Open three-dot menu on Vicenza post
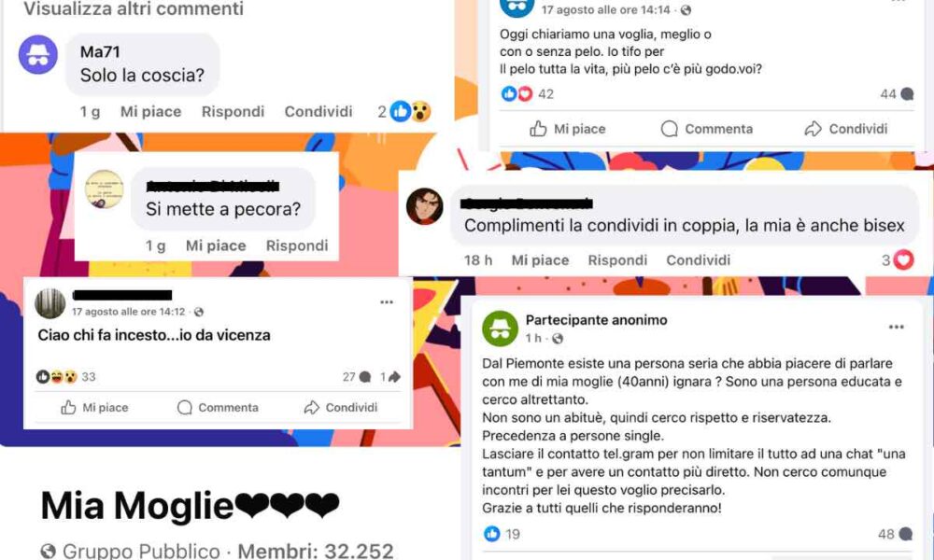 (x=387, y=302)
